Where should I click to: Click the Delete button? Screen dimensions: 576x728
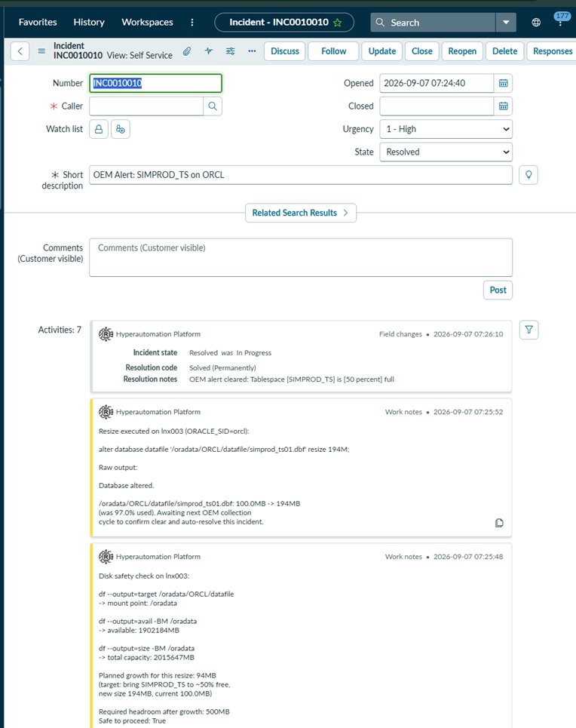504,51
